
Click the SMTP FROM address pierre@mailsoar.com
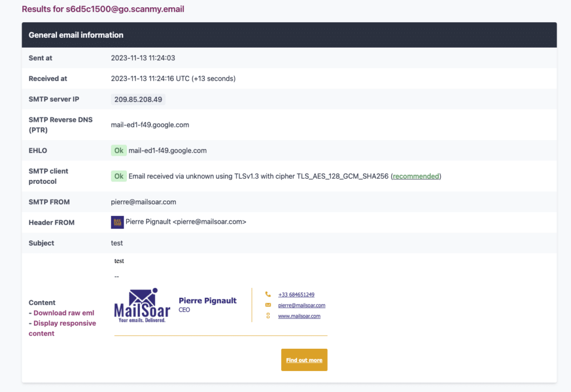[x=144, y=202]
